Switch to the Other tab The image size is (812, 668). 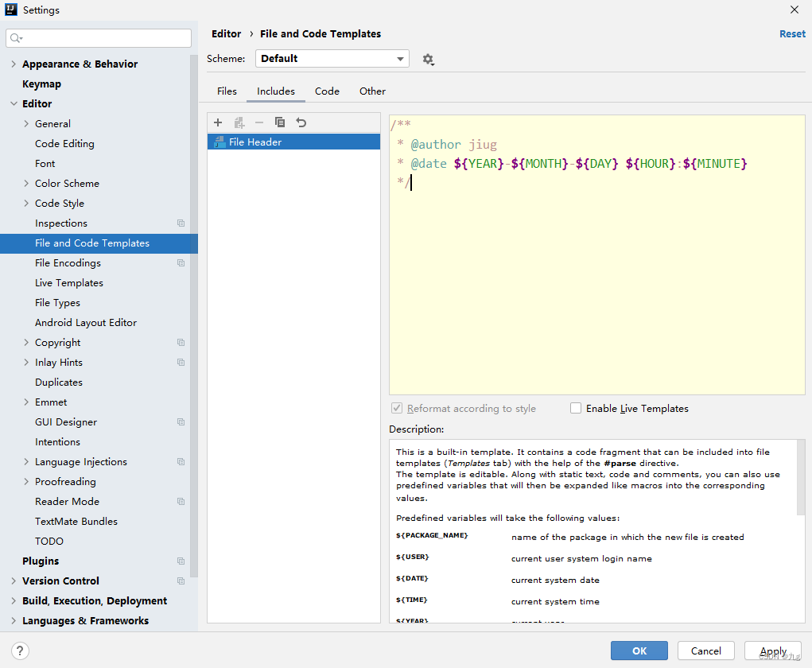coord(372,91)
